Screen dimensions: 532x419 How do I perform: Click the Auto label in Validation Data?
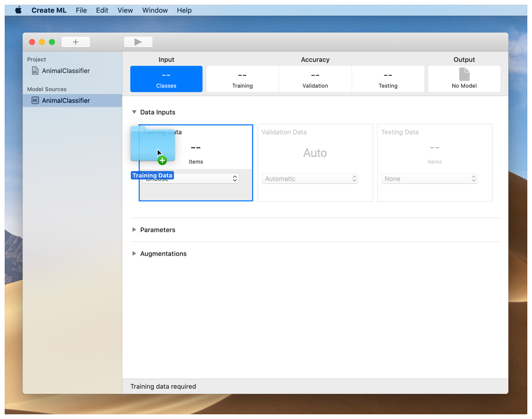point(315,153)
